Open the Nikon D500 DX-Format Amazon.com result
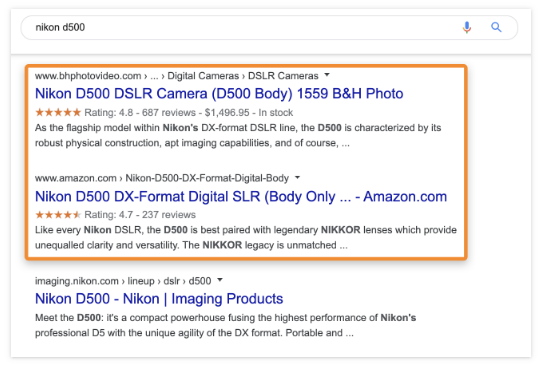The width and height of the screenshot is (547, 365). 241,196
